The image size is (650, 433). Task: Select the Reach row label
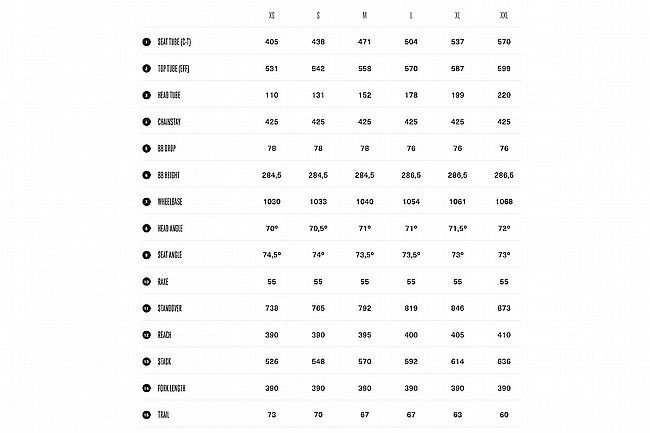[x=163, y=334]
